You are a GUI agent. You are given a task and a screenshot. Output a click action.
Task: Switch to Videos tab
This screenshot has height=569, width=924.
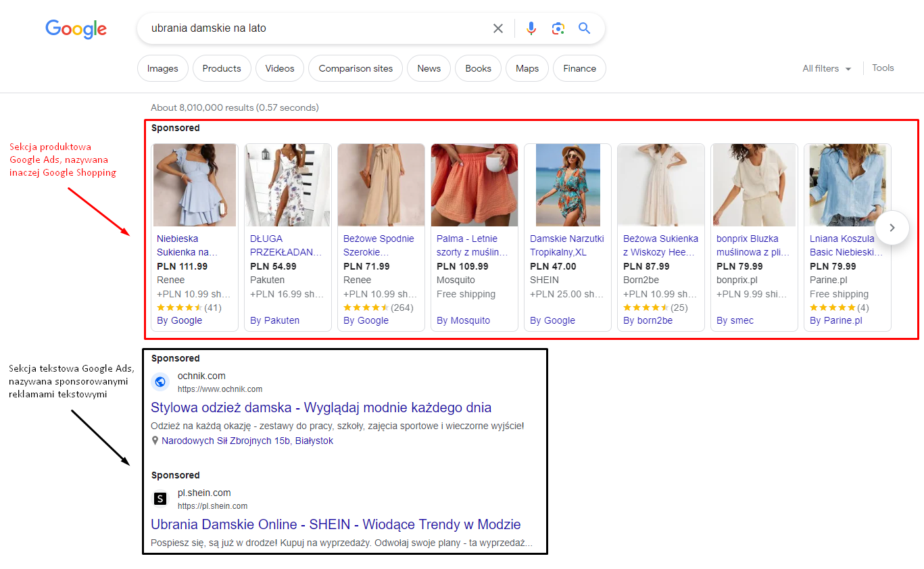(280, 68)
